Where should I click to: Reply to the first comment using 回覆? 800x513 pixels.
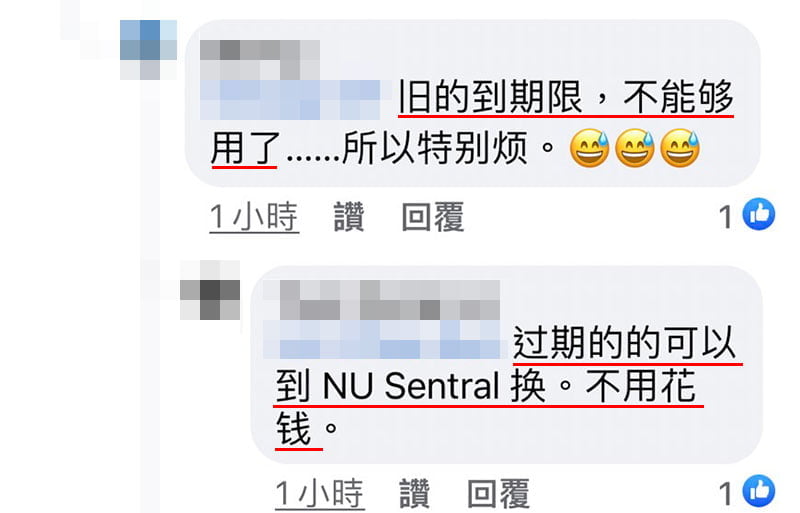433,217
